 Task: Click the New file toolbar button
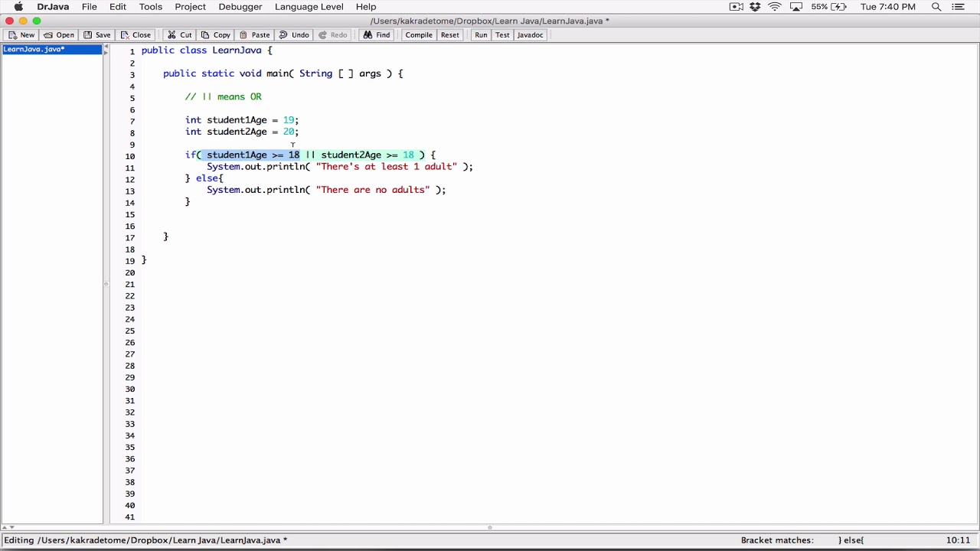pos(21,35)
